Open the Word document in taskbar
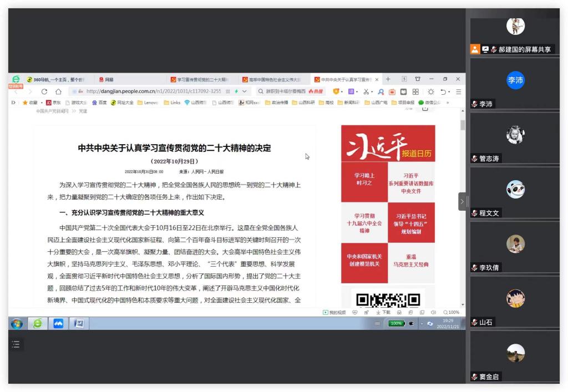Screen dimensions: 568x392 click(78, 323)
